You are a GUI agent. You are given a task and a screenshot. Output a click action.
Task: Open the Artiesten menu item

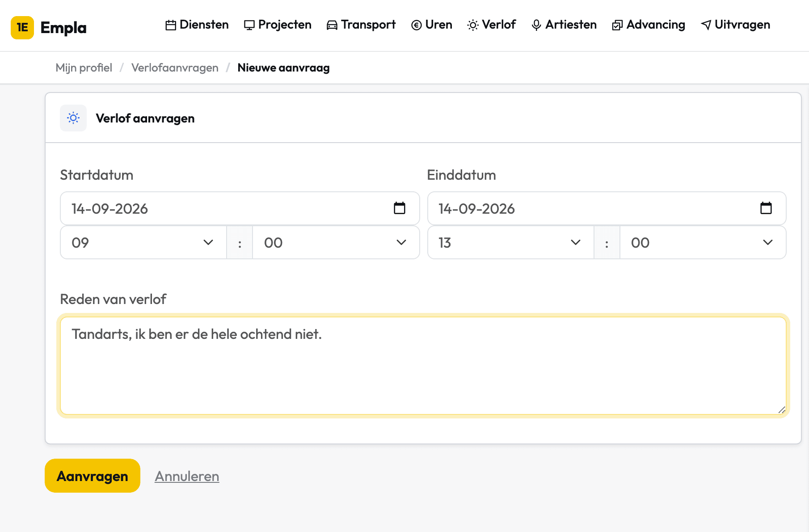(564, 25)
